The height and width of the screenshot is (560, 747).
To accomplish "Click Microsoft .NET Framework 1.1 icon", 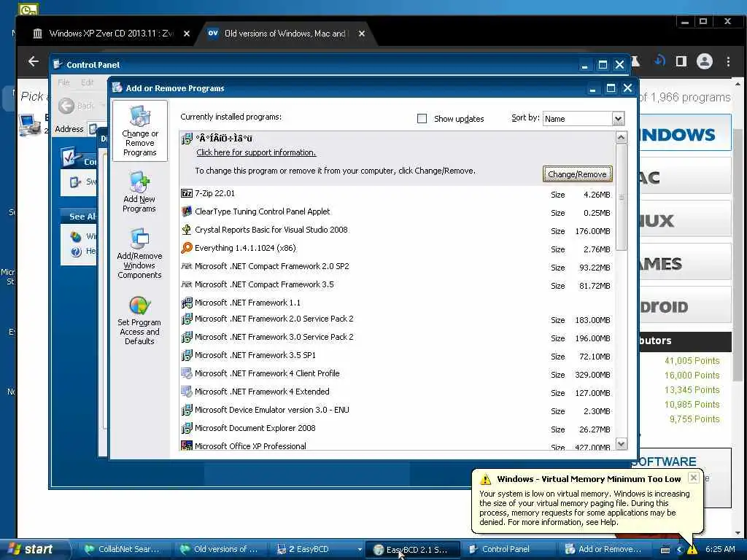I will click(187, 303).
